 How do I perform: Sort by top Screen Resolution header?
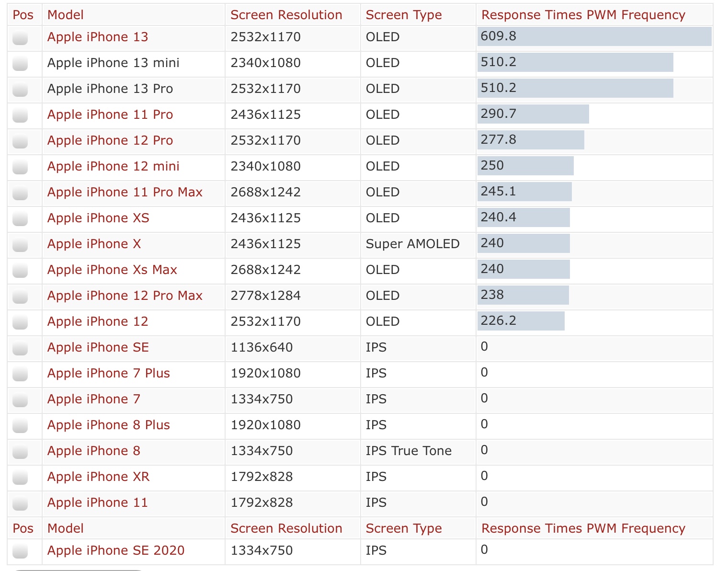286,15
